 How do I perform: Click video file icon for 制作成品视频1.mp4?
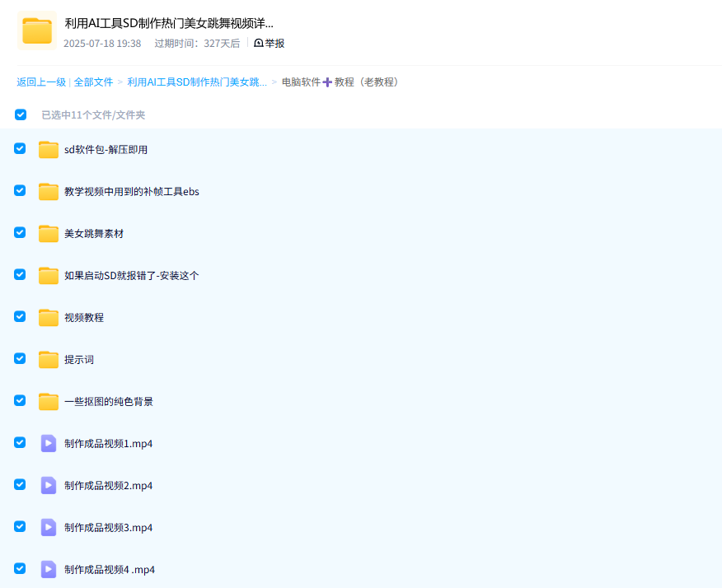(49, 444)
